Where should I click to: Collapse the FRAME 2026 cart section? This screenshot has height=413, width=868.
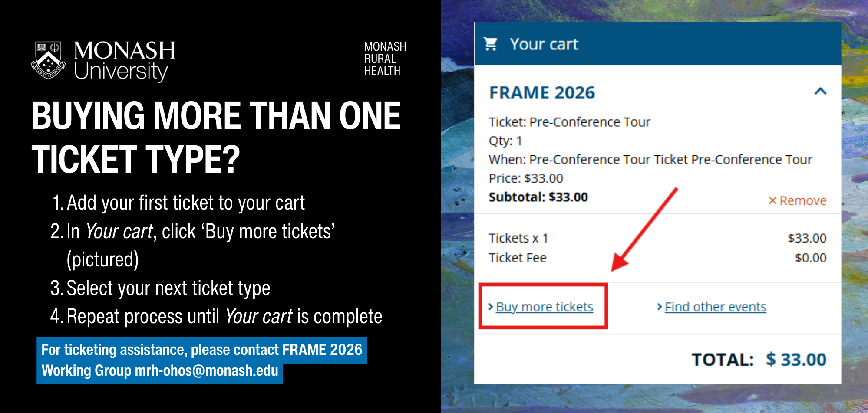click(820, 92)
